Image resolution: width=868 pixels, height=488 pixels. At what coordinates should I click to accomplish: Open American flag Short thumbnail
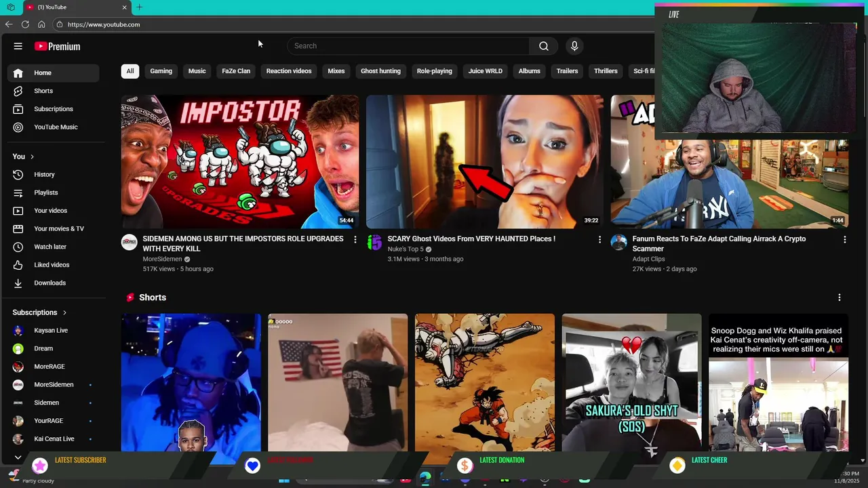pyautogui.click(x=338, y=382)
